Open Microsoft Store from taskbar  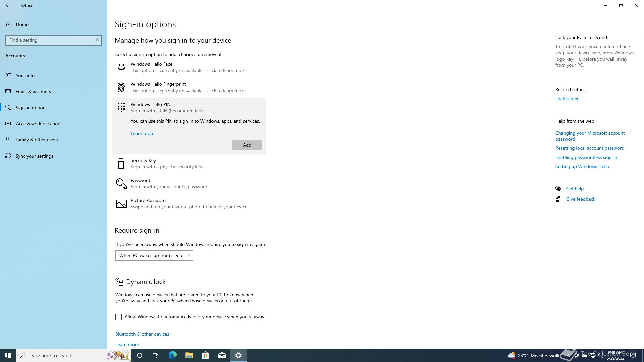pyautogui.click(x=205, y=355)
